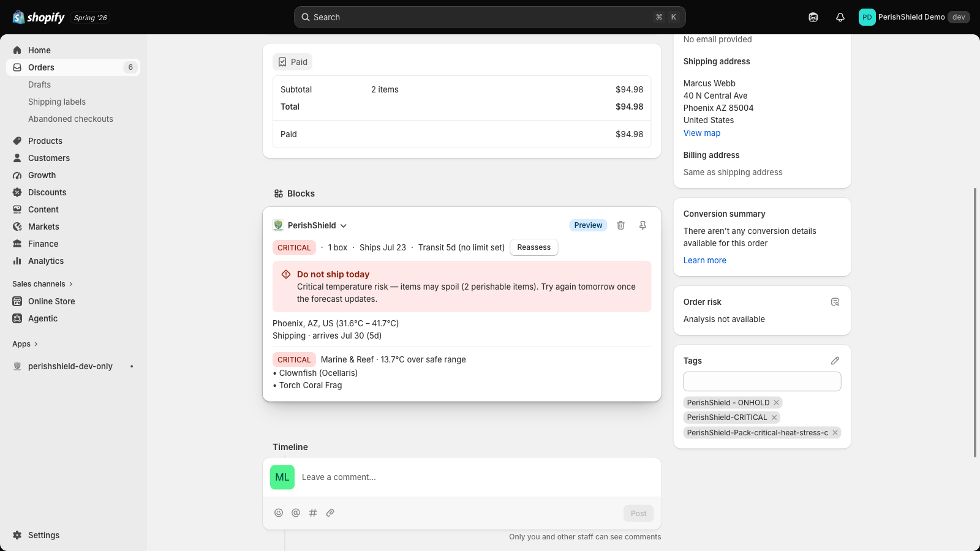This screenshot has width=980, height=551.
Task: Click the Settings gear icon
Action: click(x=17, y=535)
